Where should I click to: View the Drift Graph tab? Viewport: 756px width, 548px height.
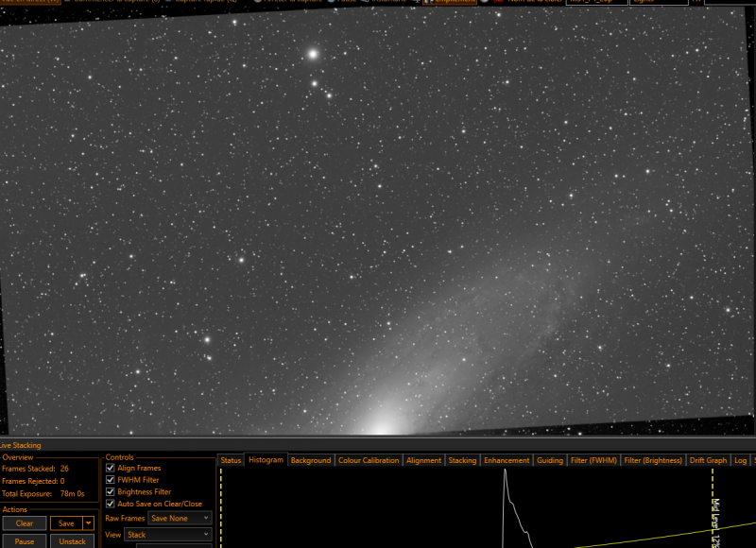(x=708, y=460)
